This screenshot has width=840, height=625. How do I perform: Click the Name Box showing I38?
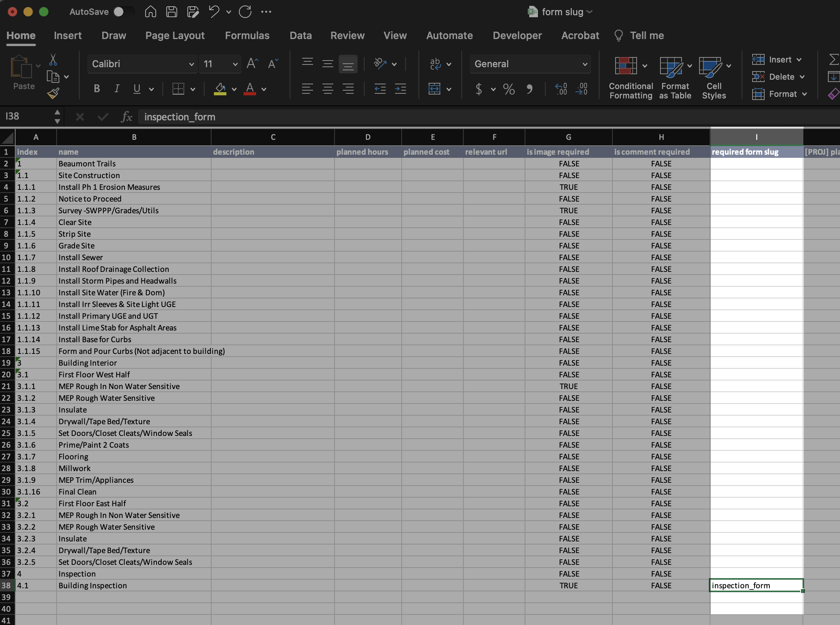27,116
